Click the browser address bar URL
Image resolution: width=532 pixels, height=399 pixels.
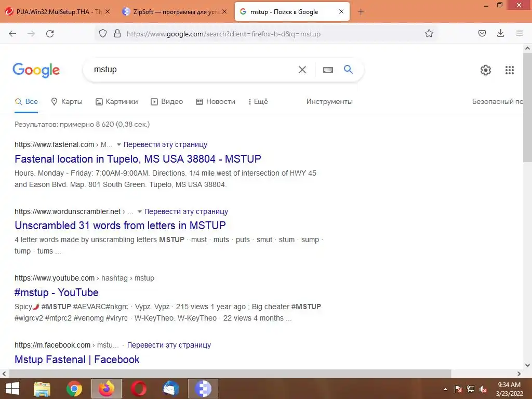coord(223,34)
